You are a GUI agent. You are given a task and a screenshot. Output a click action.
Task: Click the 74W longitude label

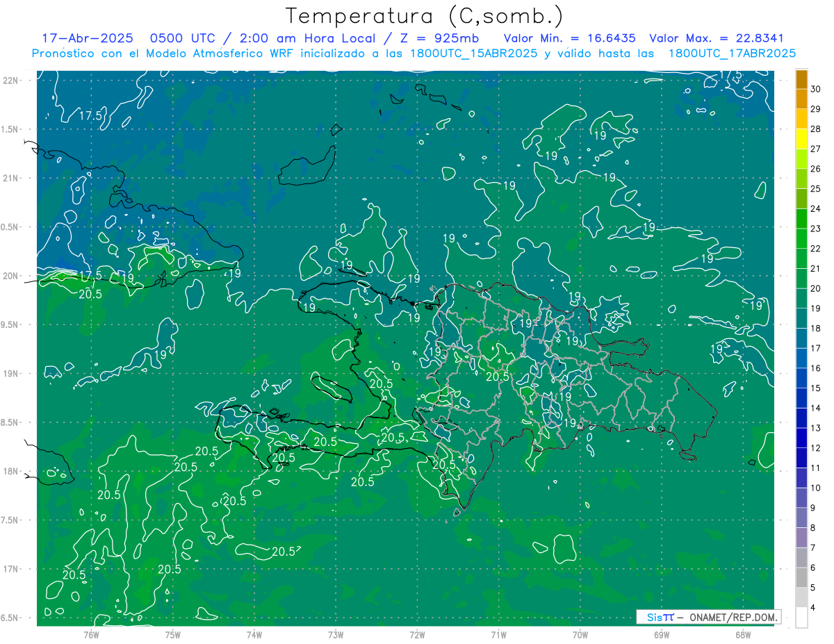click(x=254, y=634)
